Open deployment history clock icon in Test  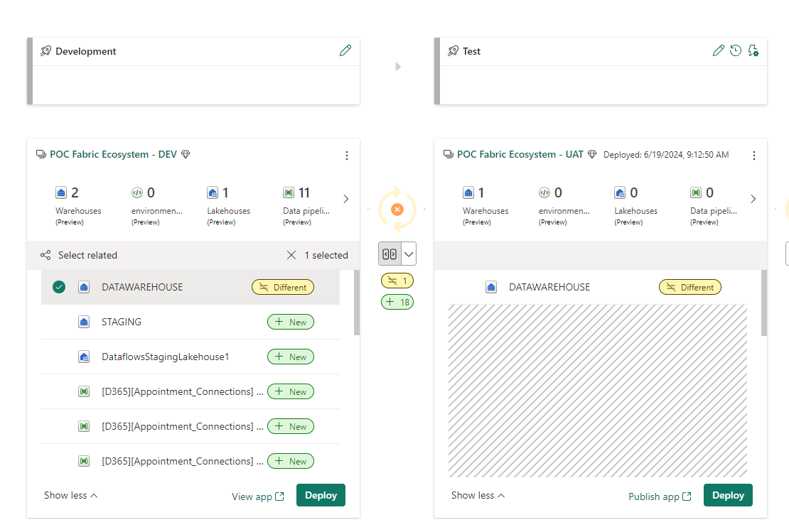click(736, 50)
